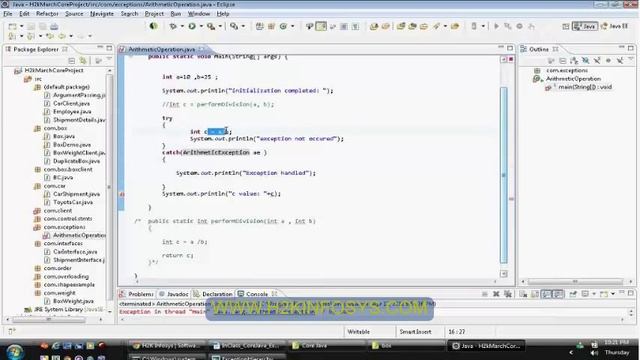Open the Navigate menu
The width and height of the screenshot is (640, 360).
coord(102,14)
